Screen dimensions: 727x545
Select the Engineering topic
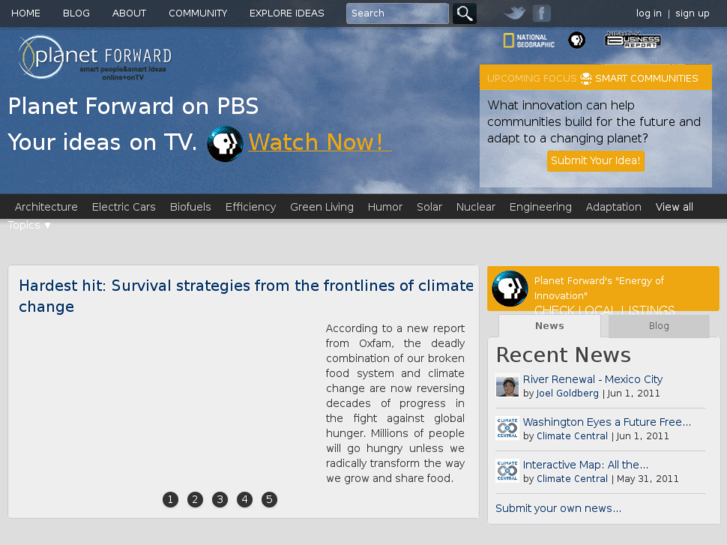pyautogui.click(x=540, y=207)
